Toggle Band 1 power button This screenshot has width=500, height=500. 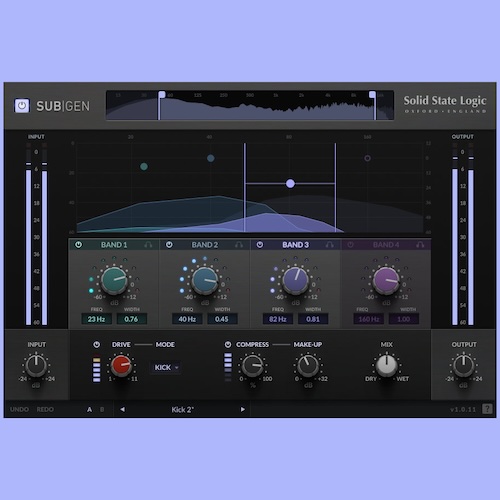pos(78,245)
